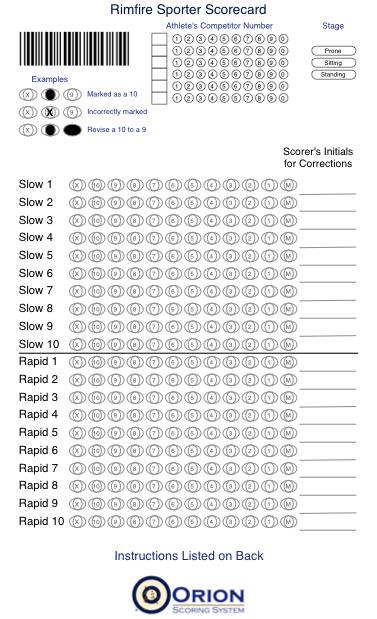
Task: Mark the 8 bubble for Slow 10
Action: [x=135, y=345]
